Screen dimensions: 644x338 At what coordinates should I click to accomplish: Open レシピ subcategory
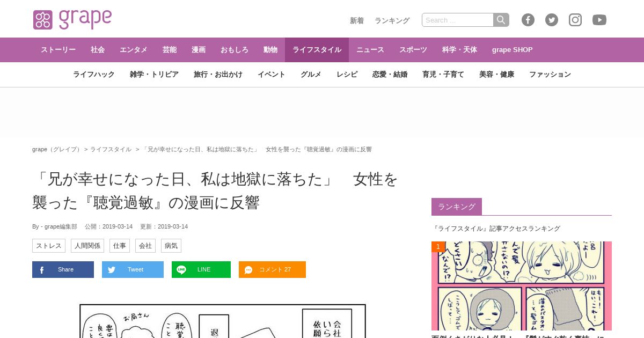pos(347,75)
